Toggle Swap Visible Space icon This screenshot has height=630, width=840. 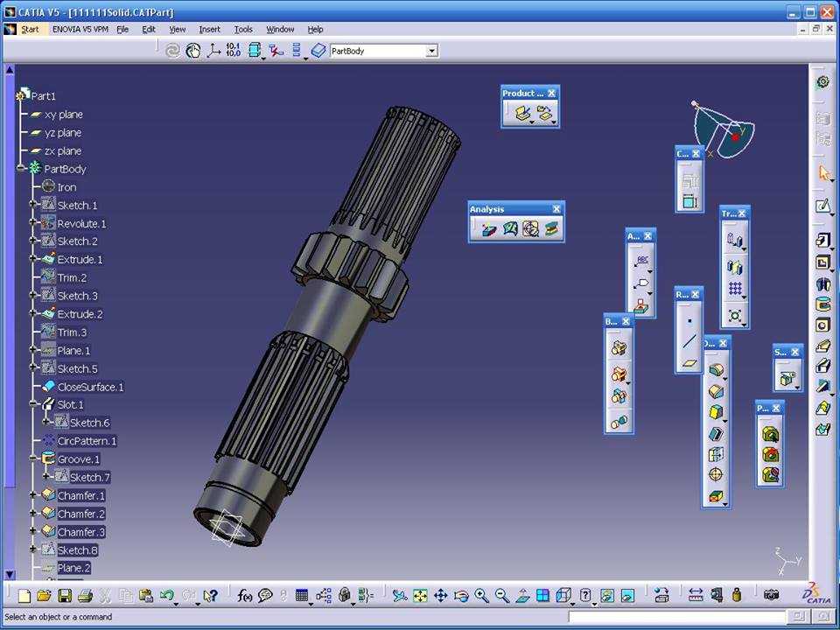coord(627,596)
